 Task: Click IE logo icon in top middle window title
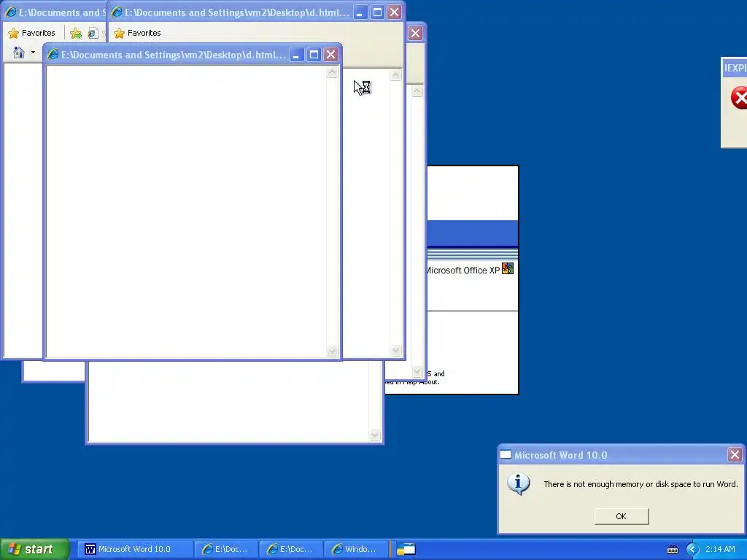[116, 12]
